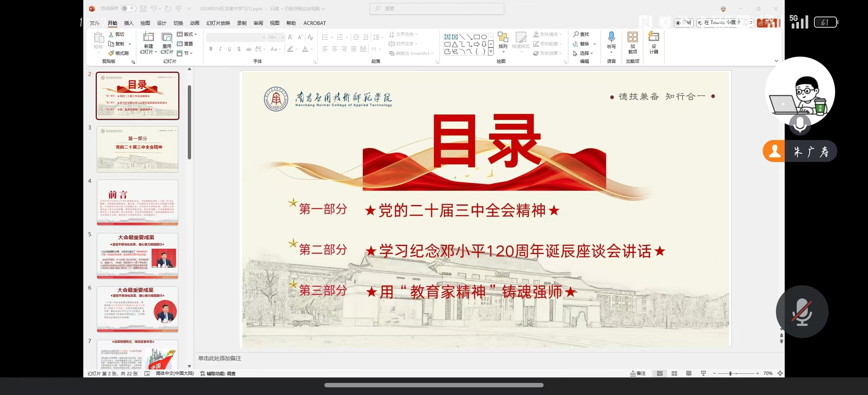This screenshot has width=868, height=395.
Task: Click the Find magnifier icon
Action: point(576,34)
